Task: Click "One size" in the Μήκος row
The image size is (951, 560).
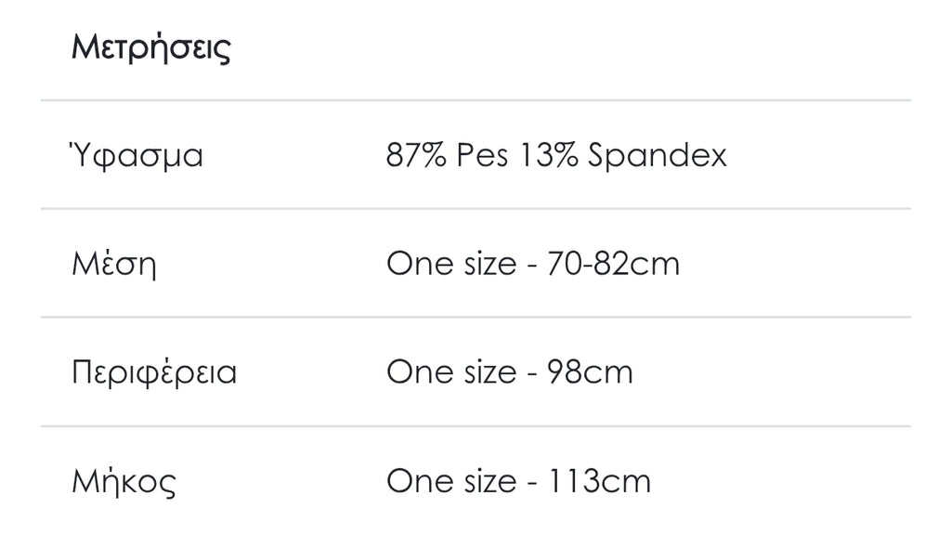Action: coord(450,482)
